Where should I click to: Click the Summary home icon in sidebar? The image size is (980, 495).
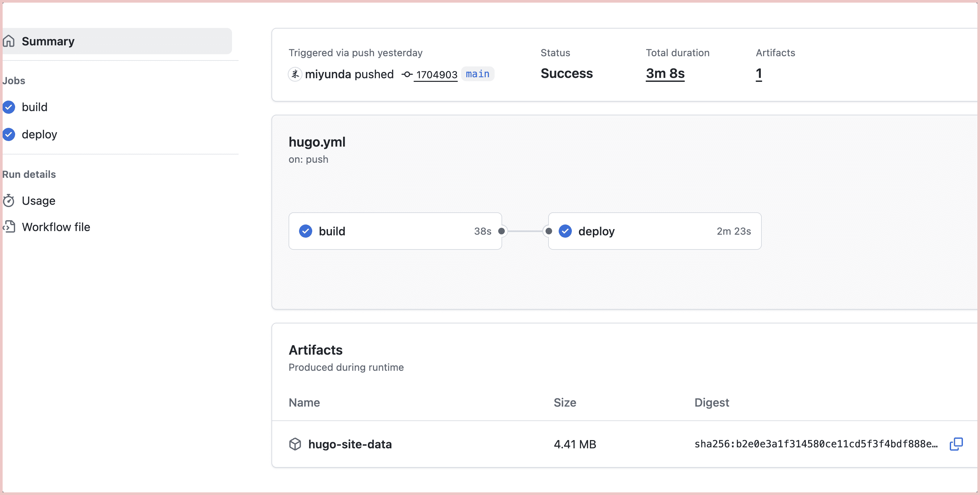pyautogui.click(x=9, y=41)
